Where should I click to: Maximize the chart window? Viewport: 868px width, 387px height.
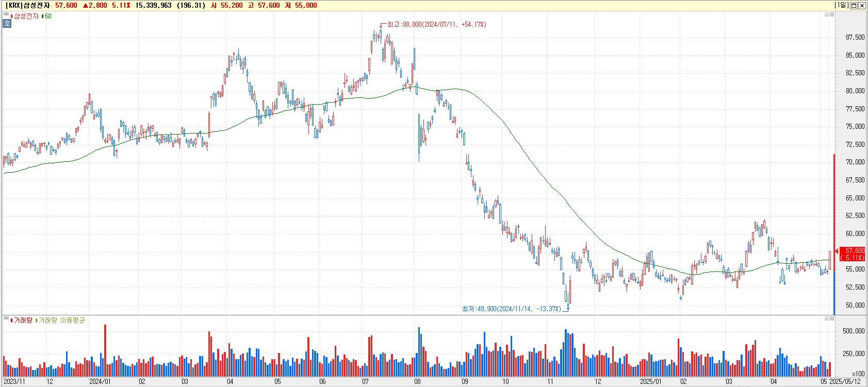pos(854,5)
